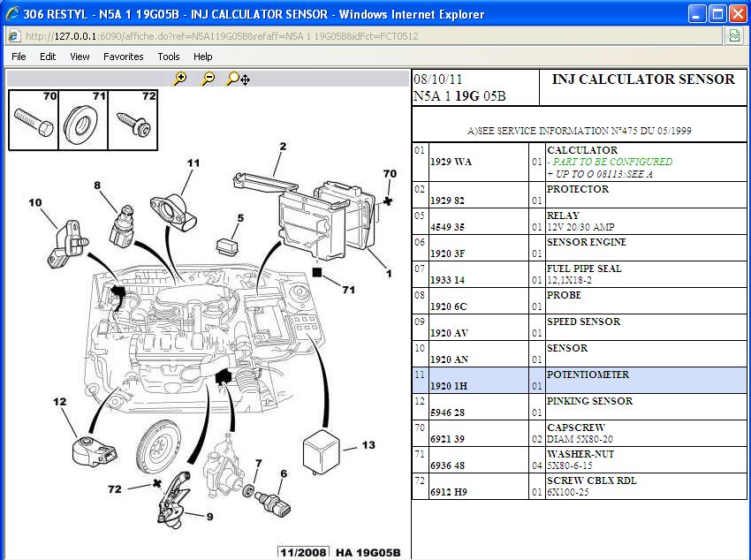Select part number 6936 48
The width and height of the screenshot is (751, 560).
click(447, 465)
